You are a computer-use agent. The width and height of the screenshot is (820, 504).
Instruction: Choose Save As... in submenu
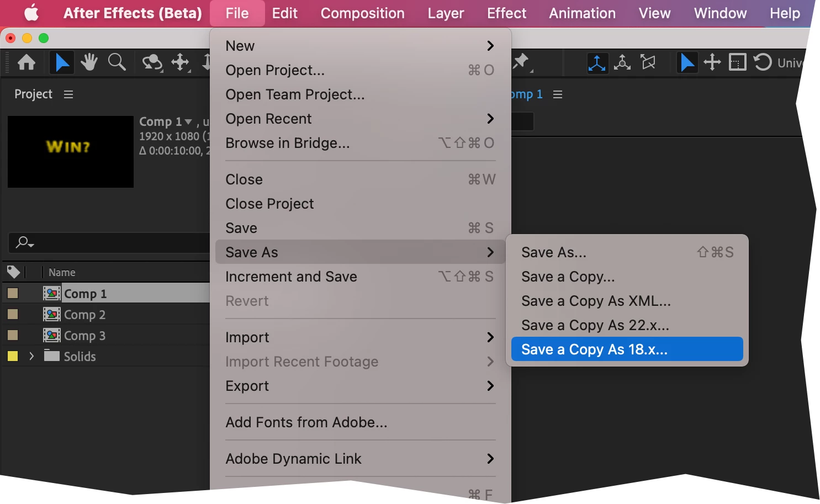(x=627, y=252)
